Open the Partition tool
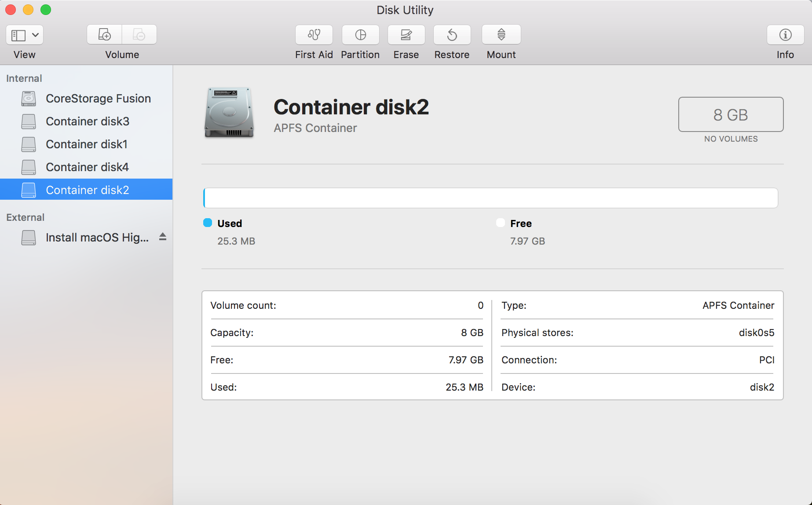 [x=360, y=35]
